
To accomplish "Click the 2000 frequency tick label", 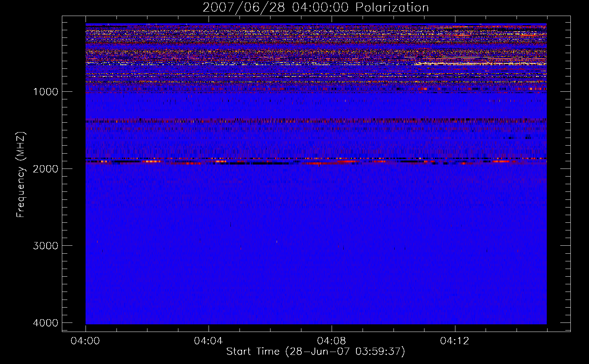I will pos(46,169).
